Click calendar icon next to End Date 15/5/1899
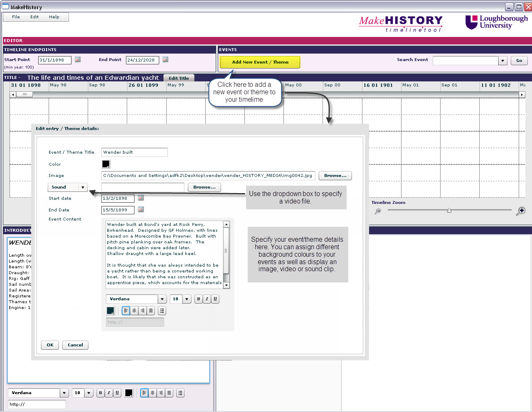Screen dimensions: 532x412 click(141, 210)
